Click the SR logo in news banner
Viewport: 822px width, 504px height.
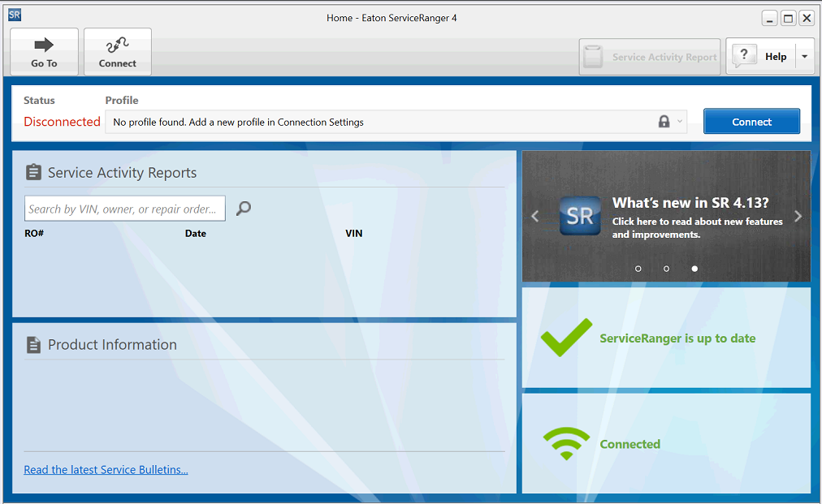(580, 216)
